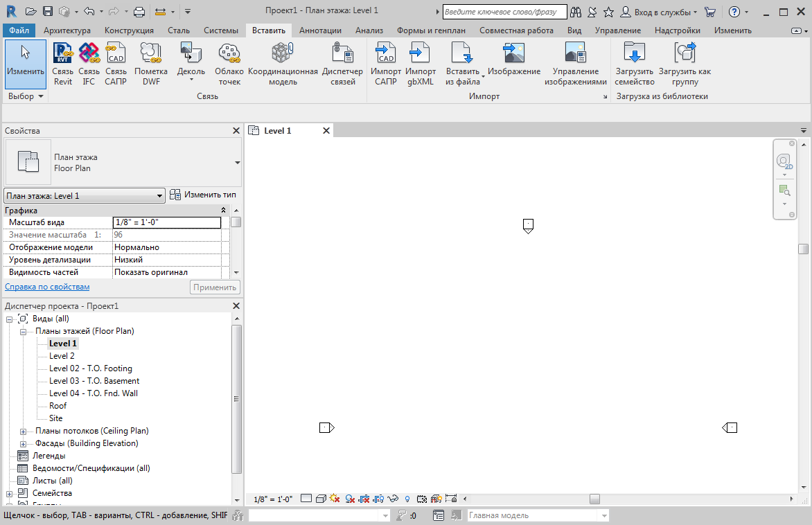The width and height of the screenshot is (812, 525).
Task: Switch to the Управление ribbon tab
Action: tap(618, 30)
